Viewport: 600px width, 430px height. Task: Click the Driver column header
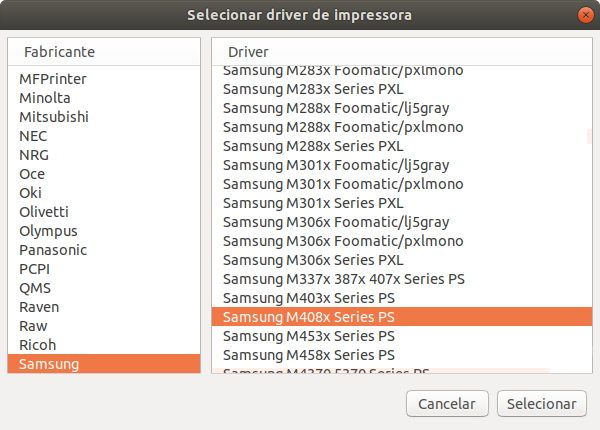tap(248, 51)
